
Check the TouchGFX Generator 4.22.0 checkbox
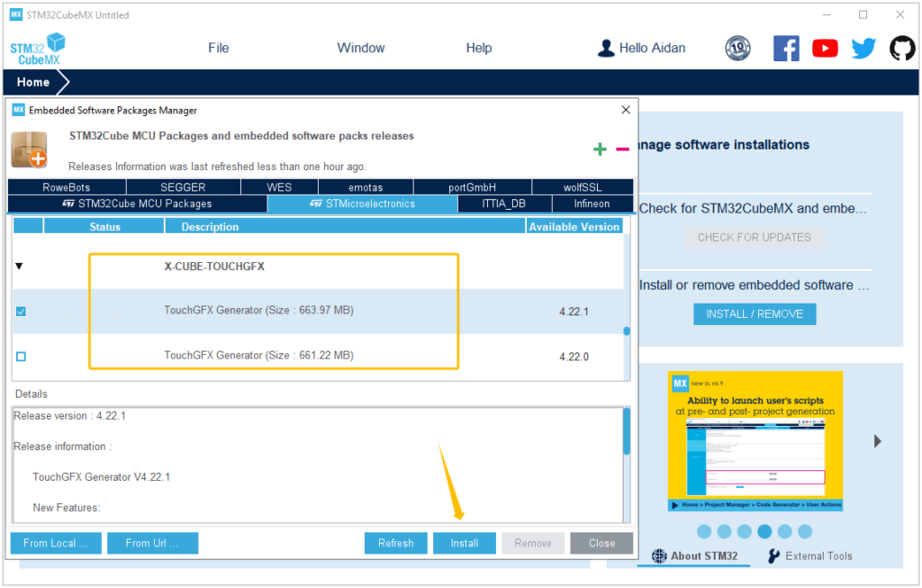pyautogui.click(x=21, y=357)
